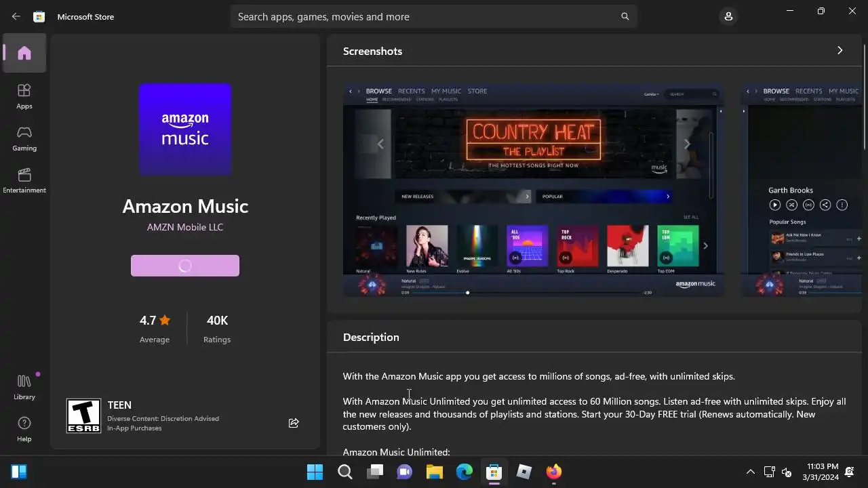
Task: Click the network icon in system tray
Action: pyautogui.click(x=770, y=472)
